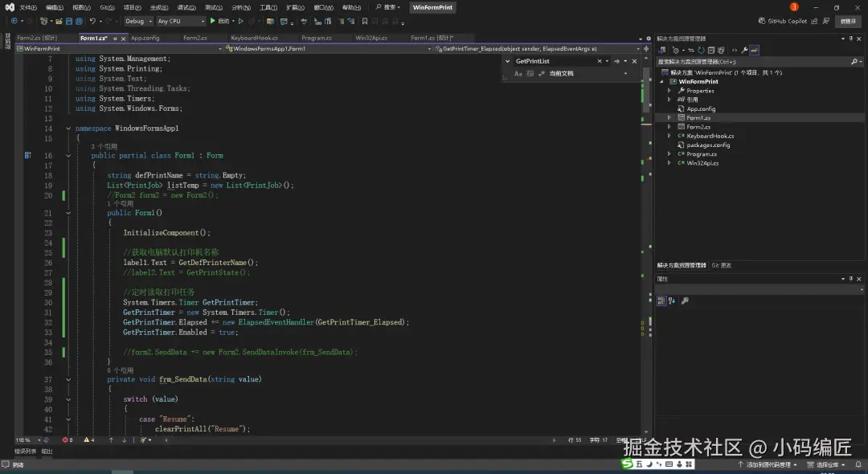Click the Collapse All icon in Solution Explorer
This screenshot has width=868, height=474.
coord(712,50)
